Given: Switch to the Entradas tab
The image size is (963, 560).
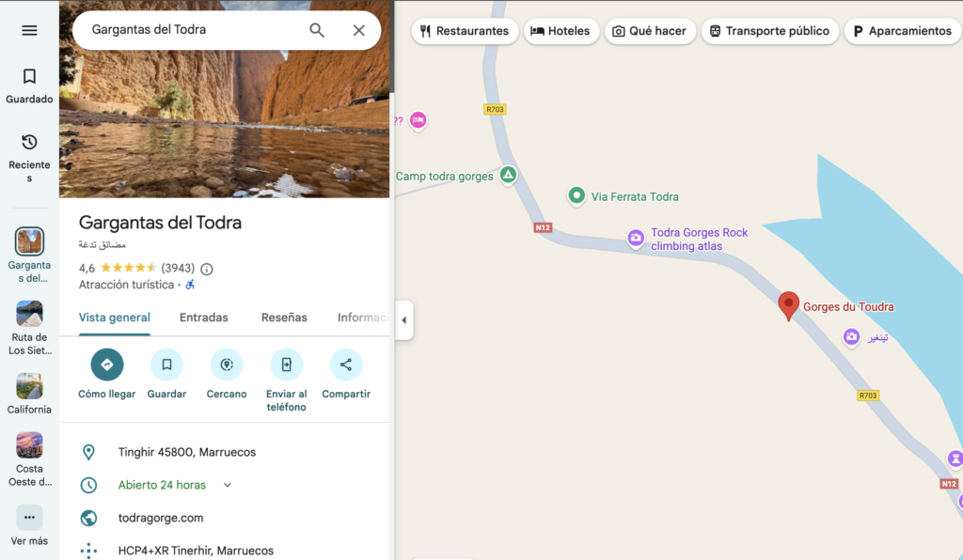Looking at the screenshot, I should 204,318.
